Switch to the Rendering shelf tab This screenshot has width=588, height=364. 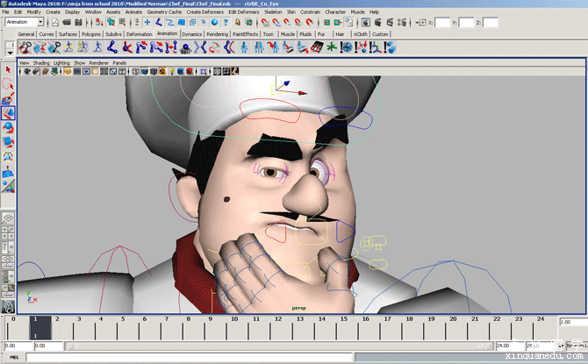(217, 34)
